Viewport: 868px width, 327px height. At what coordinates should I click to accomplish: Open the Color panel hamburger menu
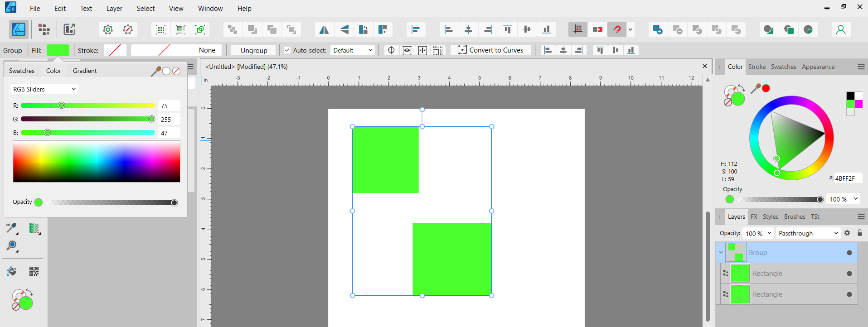[x=861, y=67]
